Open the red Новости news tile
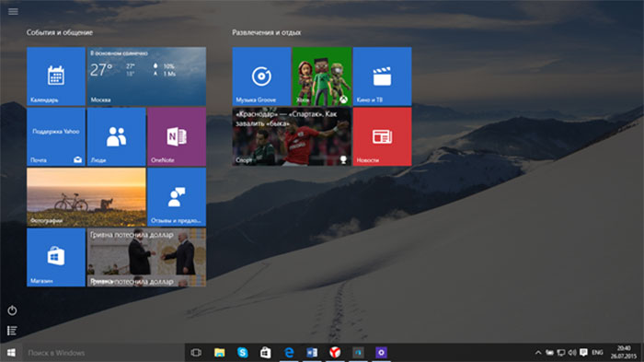The image size is (644, 362). (x=382, y=136)
